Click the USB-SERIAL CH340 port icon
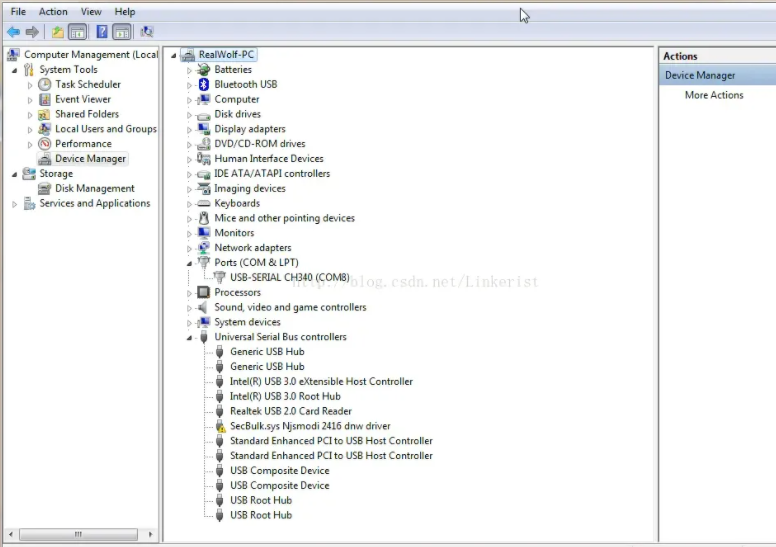Viewport: 776px width, 547px height. 219,277
